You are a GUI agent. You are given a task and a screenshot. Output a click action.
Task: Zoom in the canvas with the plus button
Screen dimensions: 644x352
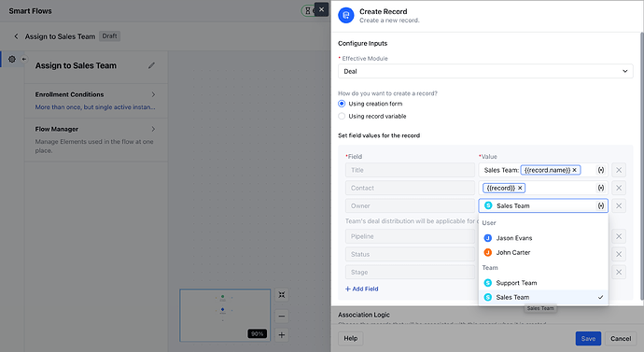(281, 335)
